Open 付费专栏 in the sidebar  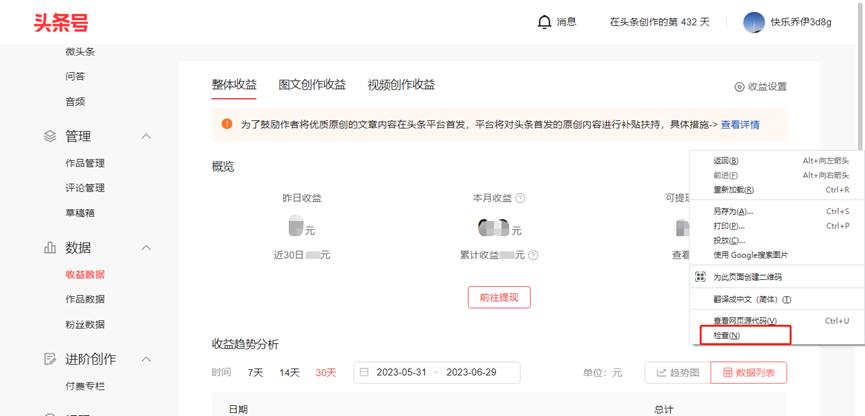point(85,386)
